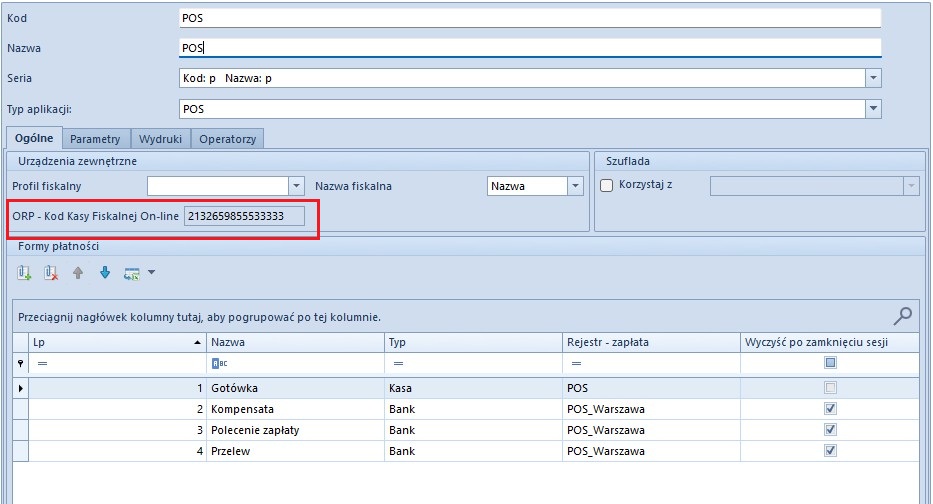Open the Wydruki tab
Screen dimensions: 933x504
click(160, 139)
